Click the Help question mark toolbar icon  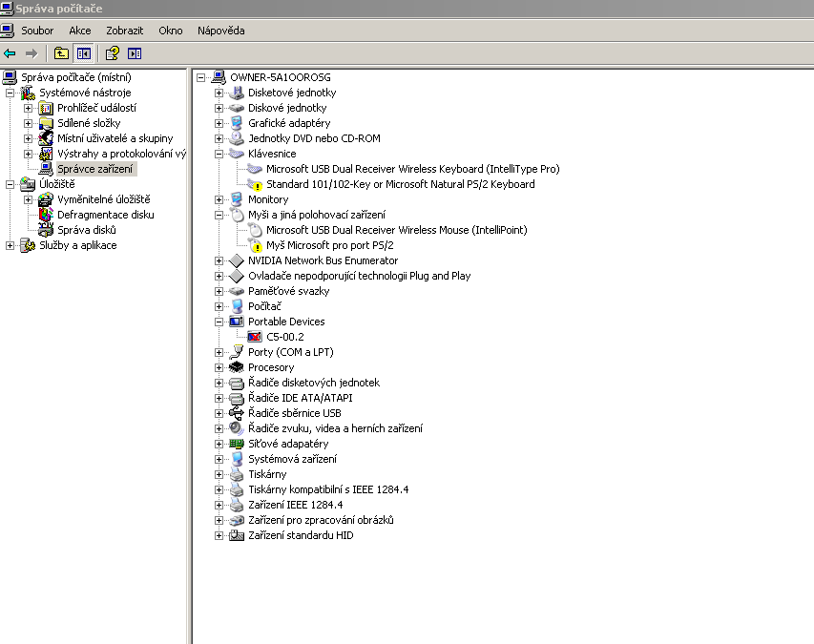(113, 53)
